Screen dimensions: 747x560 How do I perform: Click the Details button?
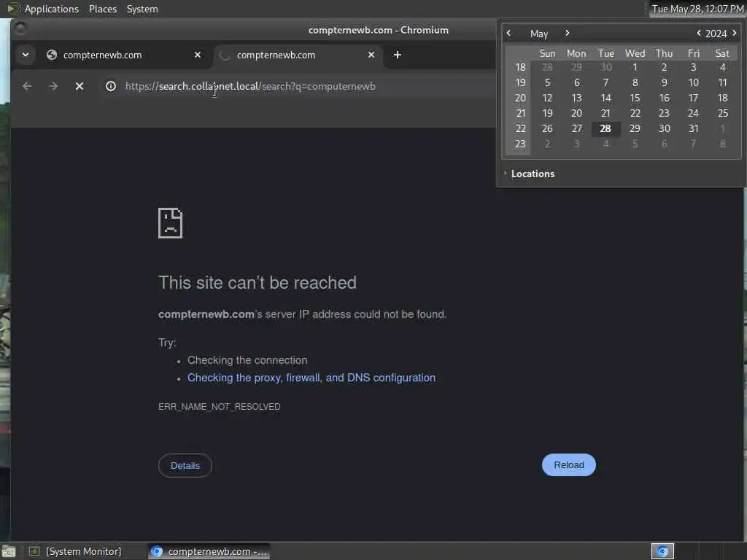185,465
